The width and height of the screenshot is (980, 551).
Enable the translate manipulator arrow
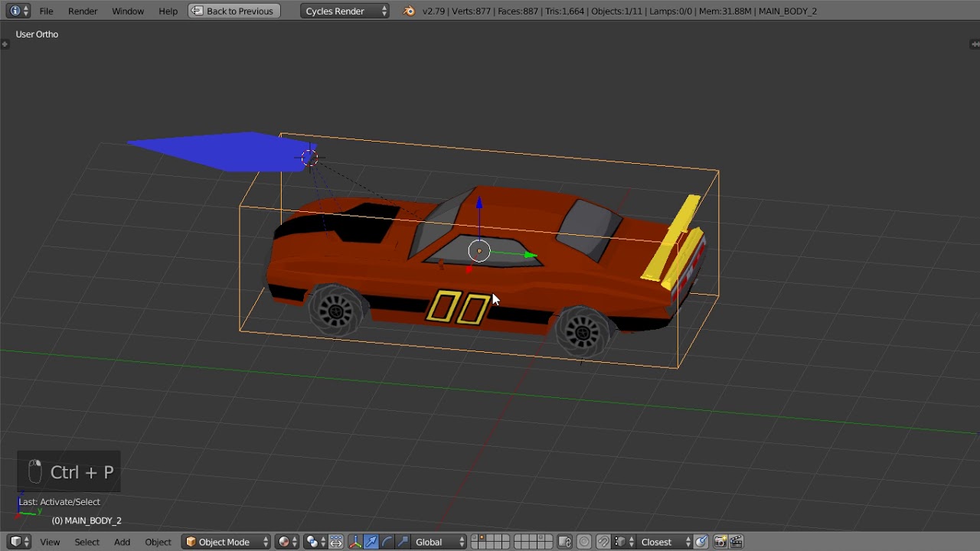[371, 542]
